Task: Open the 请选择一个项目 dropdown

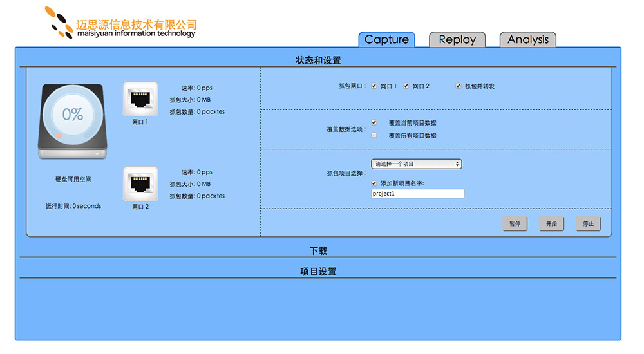Action: pos(416,164)
